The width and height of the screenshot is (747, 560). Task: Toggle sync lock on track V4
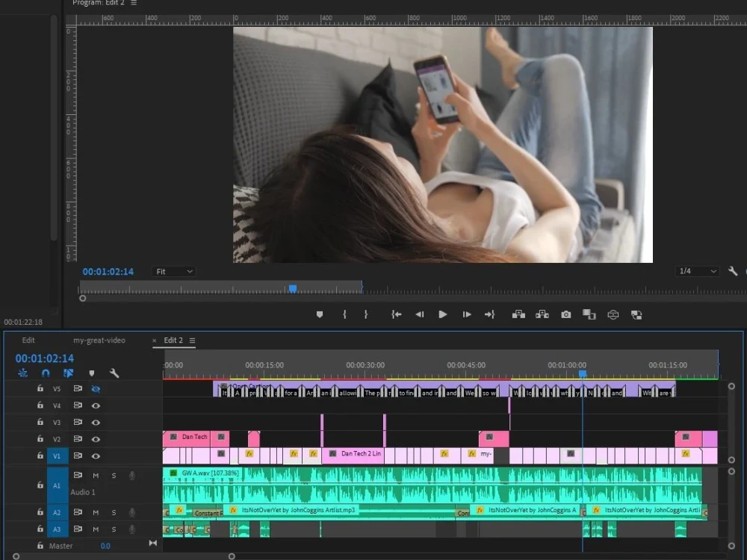click(x=78, y=405)
